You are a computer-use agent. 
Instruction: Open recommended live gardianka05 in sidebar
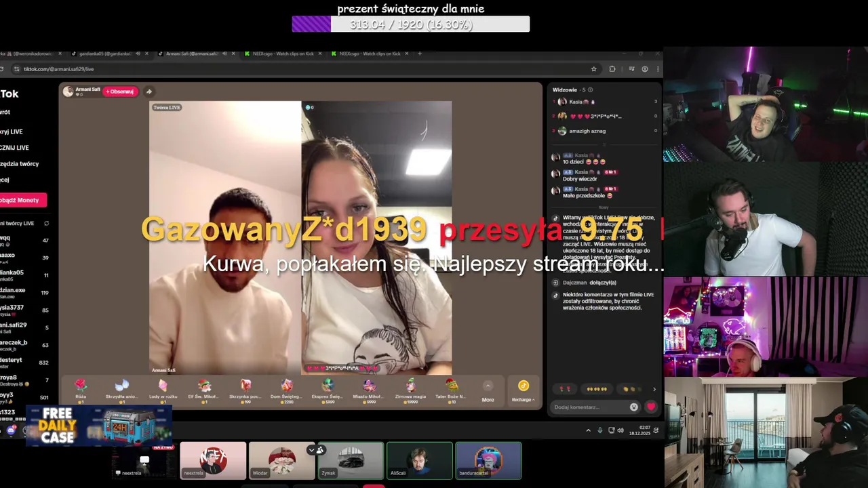coord(25,275)
